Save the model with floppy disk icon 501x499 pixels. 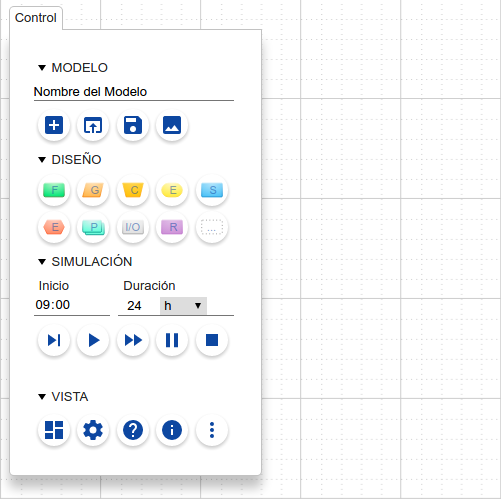pos(133,125)
